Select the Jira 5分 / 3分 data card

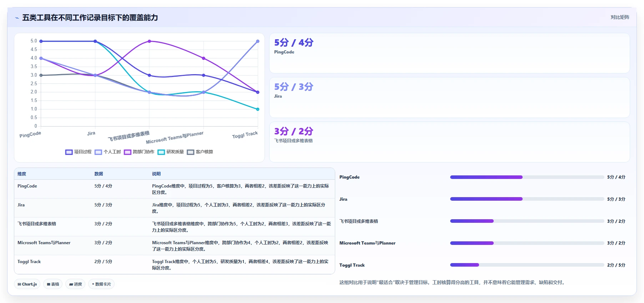click(x=449, y=97)
